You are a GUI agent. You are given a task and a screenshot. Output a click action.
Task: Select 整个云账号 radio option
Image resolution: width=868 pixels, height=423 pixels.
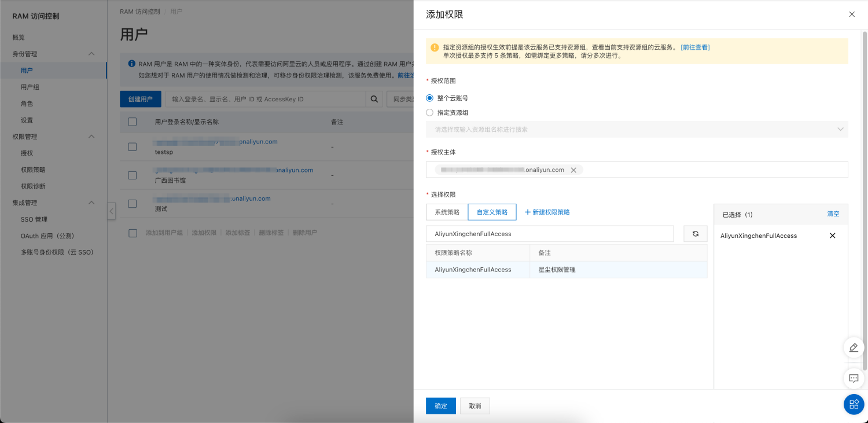[429, 98]
